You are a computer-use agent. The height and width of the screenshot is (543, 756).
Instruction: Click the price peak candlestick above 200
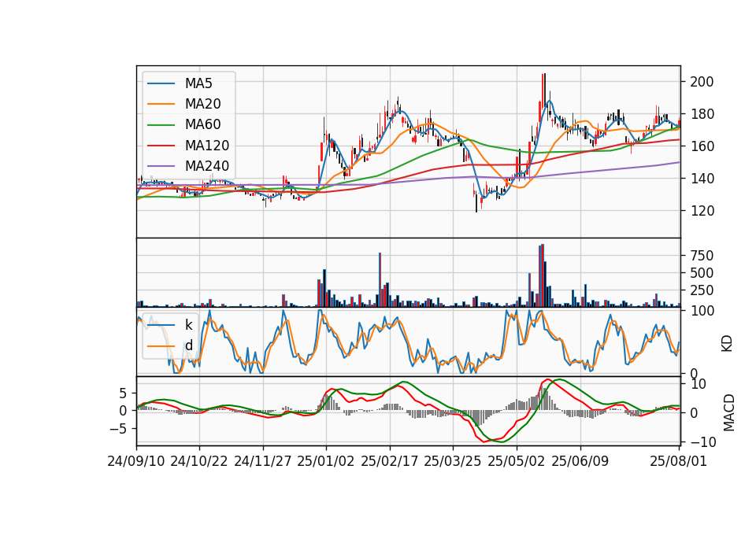544,91
